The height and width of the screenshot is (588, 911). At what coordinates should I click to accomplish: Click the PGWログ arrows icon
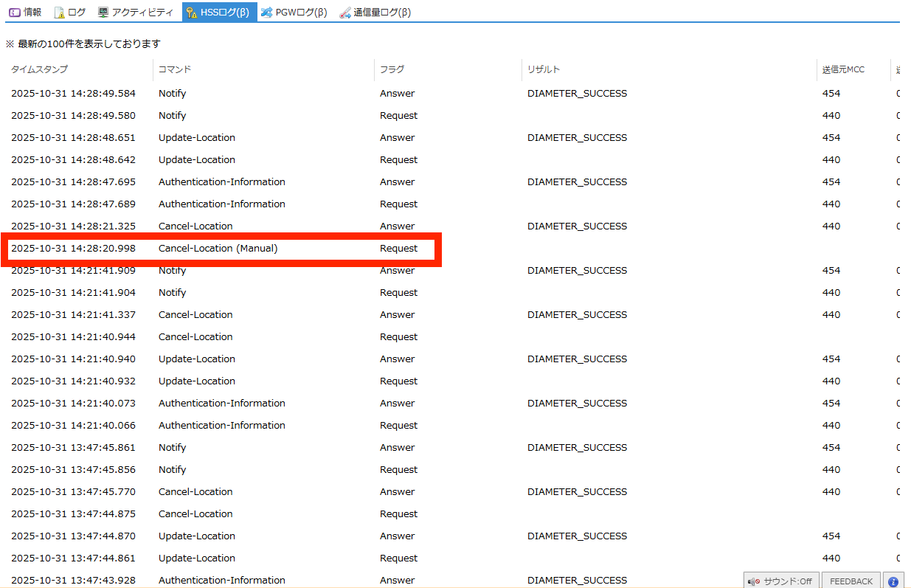pos(267,13)
